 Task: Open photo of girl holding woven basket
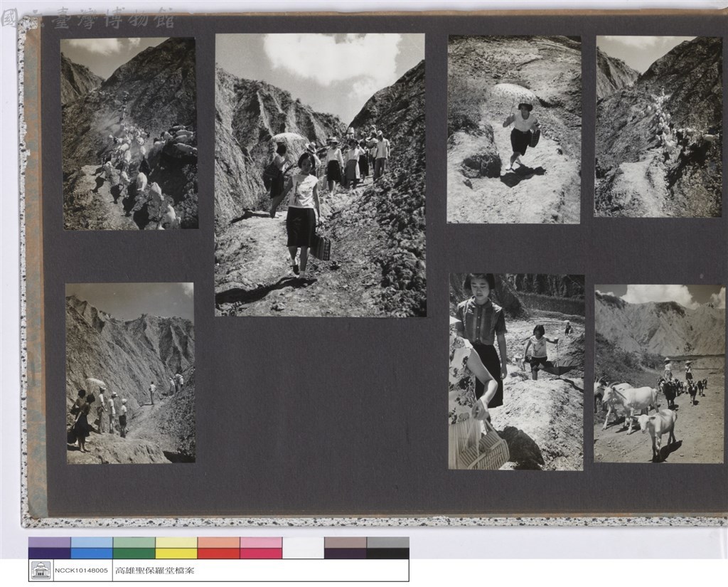pos(516,372)
